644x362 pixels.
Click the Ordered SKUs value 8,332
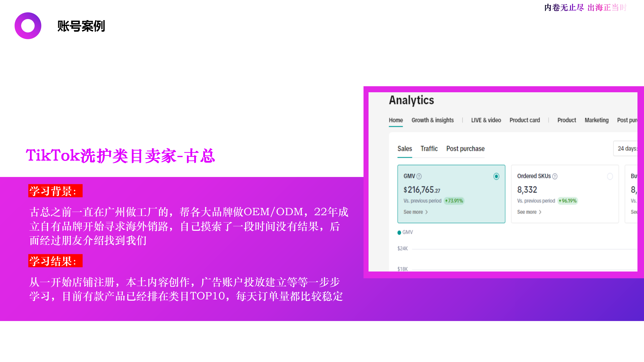[527, 190]
